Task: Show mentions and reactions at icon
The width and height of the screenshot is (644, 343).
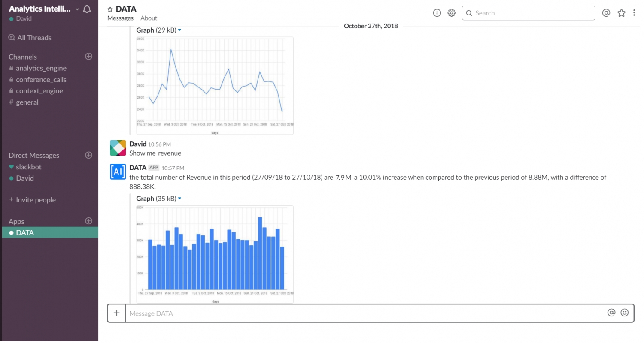Action: click(606, 13)
